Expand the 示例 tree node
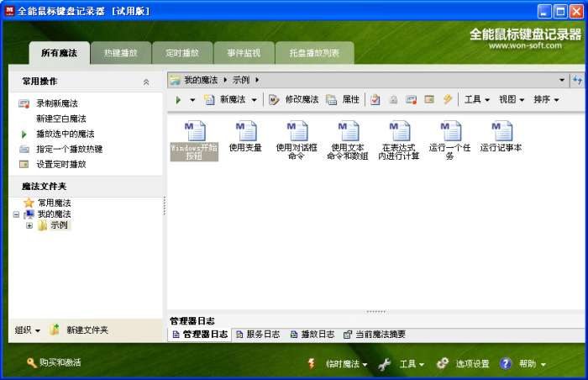This screenshot has height=380, width=588. 29,225
